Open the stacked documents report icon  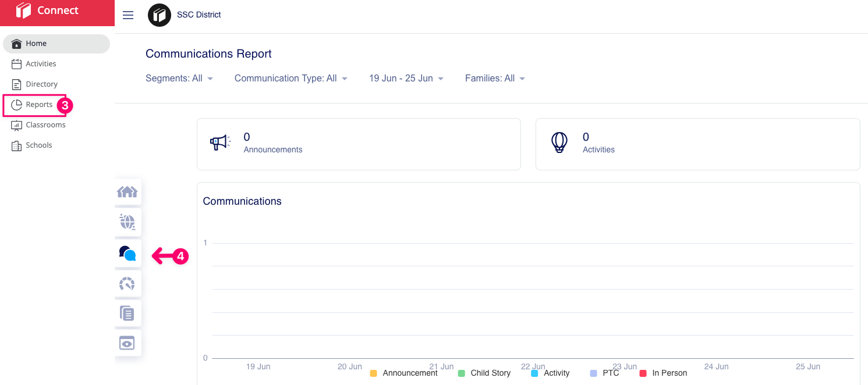point(127,313)
